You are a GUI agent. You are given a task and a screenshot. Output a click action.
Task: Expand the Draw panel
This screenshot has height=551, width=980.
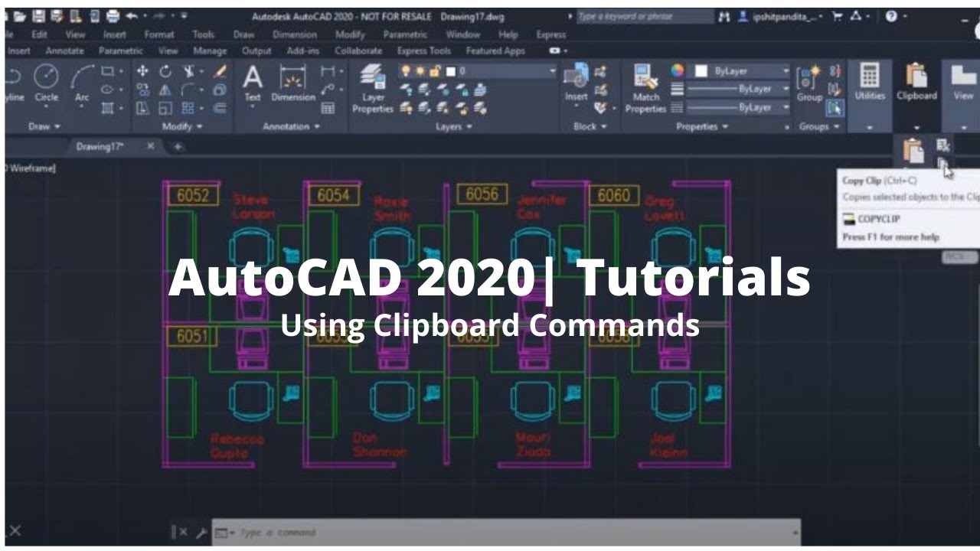click(44, 126)
